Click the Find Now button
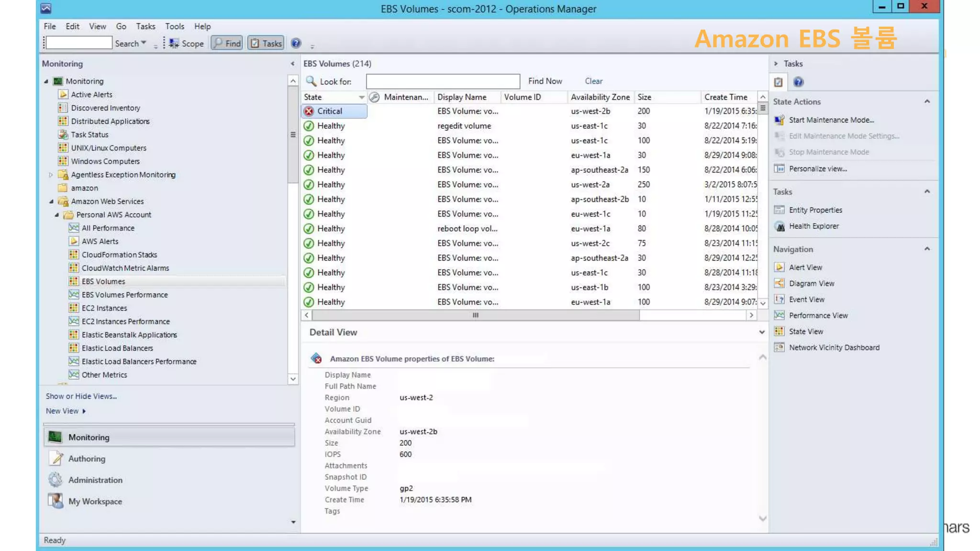The height and width of the screenshot is (551, 980). click(x=545, y=81)
